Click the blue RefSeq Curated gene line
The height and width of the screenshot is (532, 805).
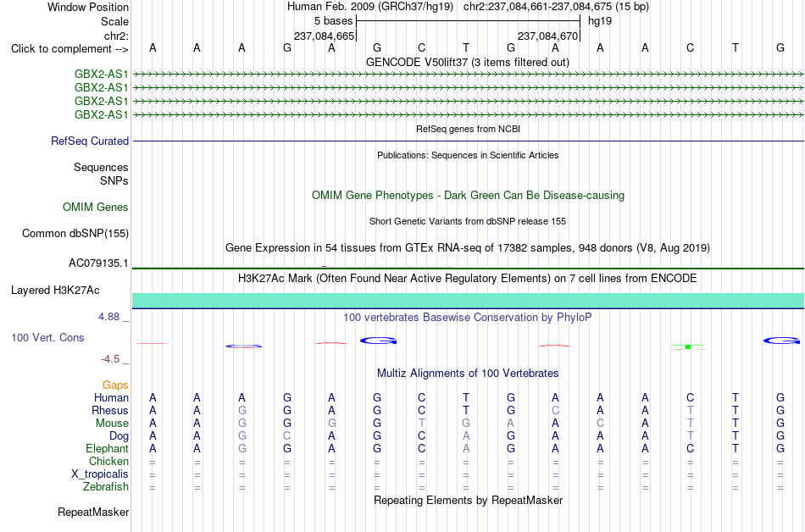point(468,141)
